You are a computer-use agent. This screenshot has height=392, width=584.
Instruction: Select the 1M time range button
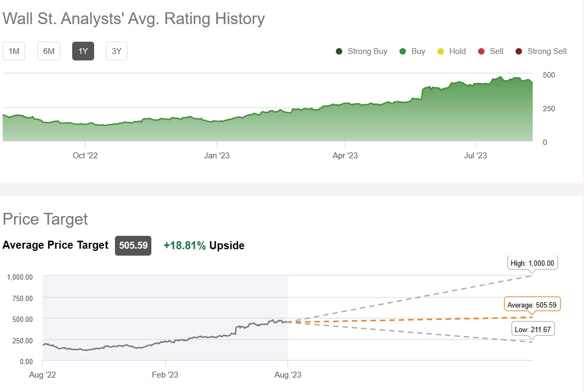14,51
